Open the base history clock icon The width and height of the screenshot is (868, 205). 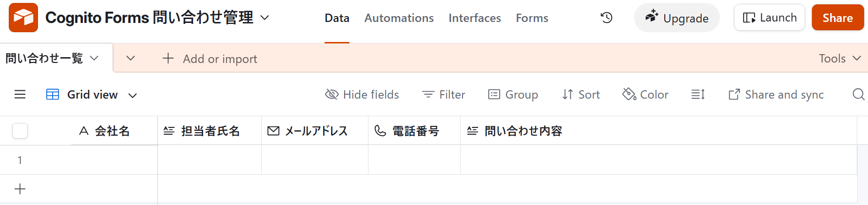pos(606,18)
